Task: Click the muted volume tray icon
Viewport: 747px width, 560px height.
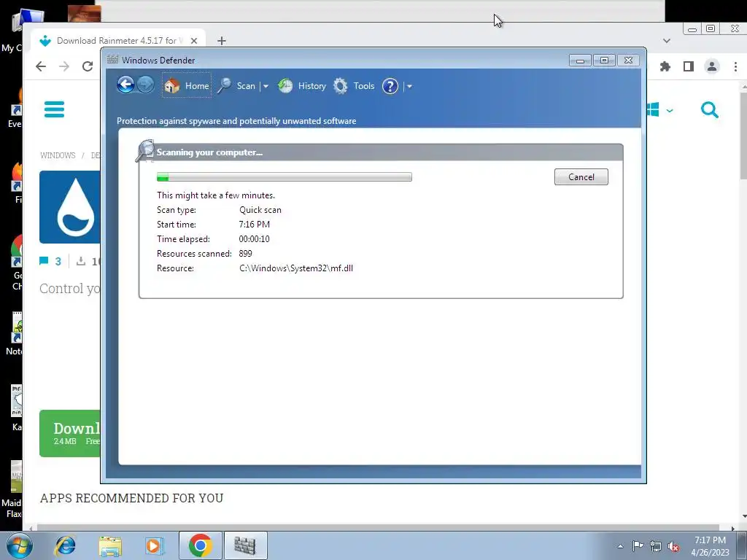Action: (x=673, y=546)
